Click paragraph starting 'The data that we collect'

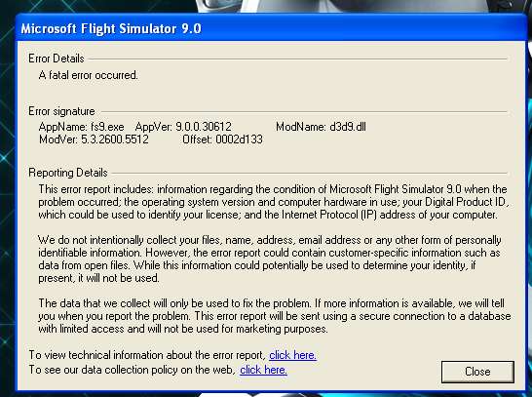(275, 316)
